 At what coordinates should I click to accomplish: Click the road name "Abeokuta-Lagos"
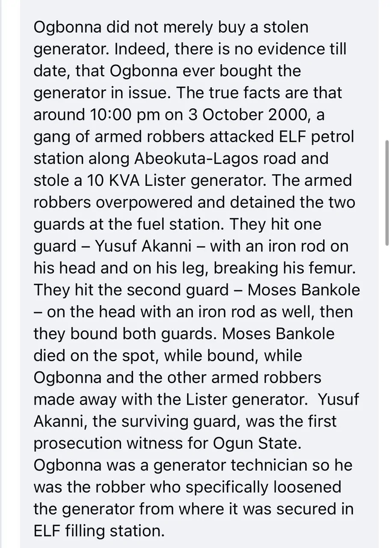(x=193, y=159)
